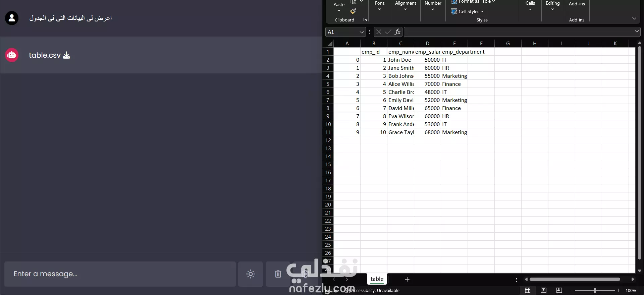Collapse the ribbon with the chevron arrow

pos(634,18)
